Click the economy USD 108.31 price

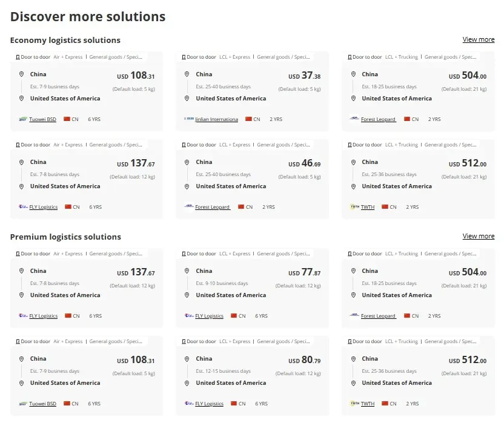coord(136,76)
